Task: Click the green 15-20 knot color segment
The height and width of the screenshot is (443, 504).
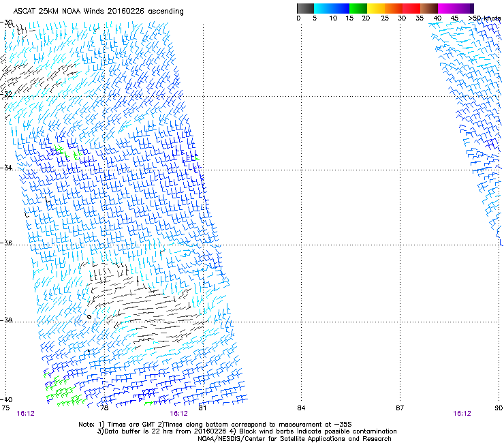Action: click(358, 8)
